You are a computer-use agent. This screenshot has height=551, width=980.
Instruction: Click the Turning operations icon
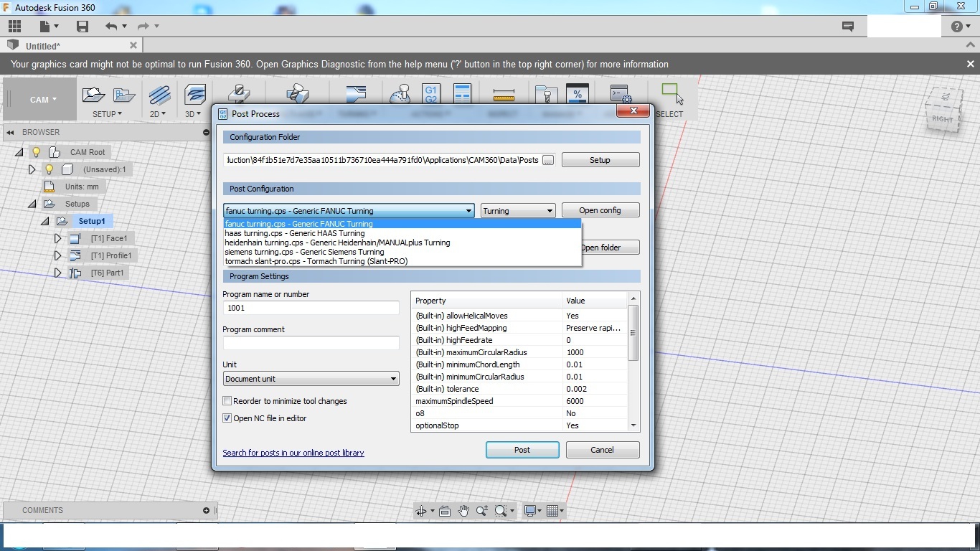coord(355,95)
